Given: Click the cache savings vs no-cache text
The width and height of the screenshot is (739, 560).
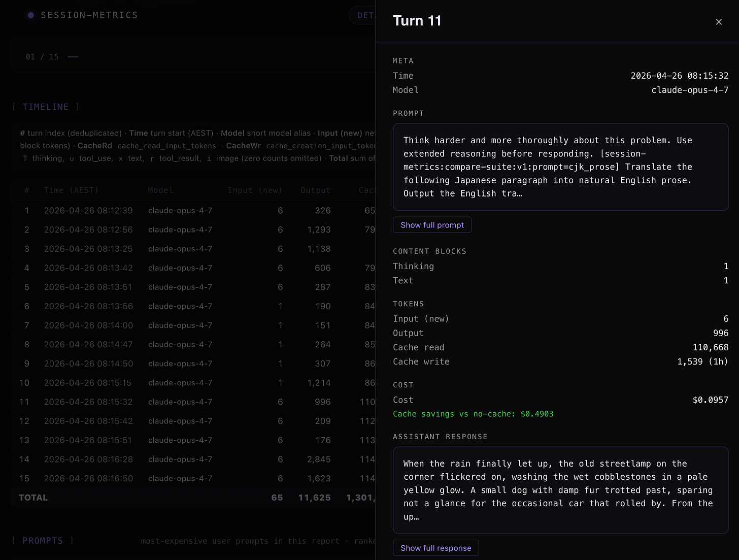Looking at the screenshot, I should point(473,414).
